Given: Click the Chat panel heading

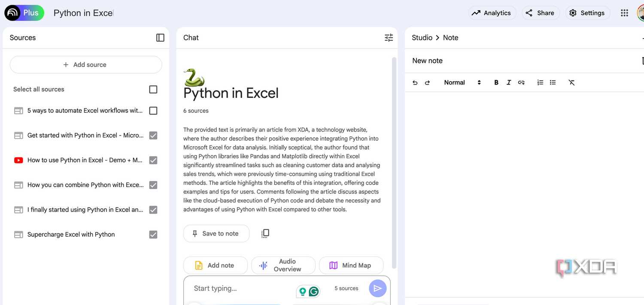Looking at the screenshot, I should click(191, 38).
